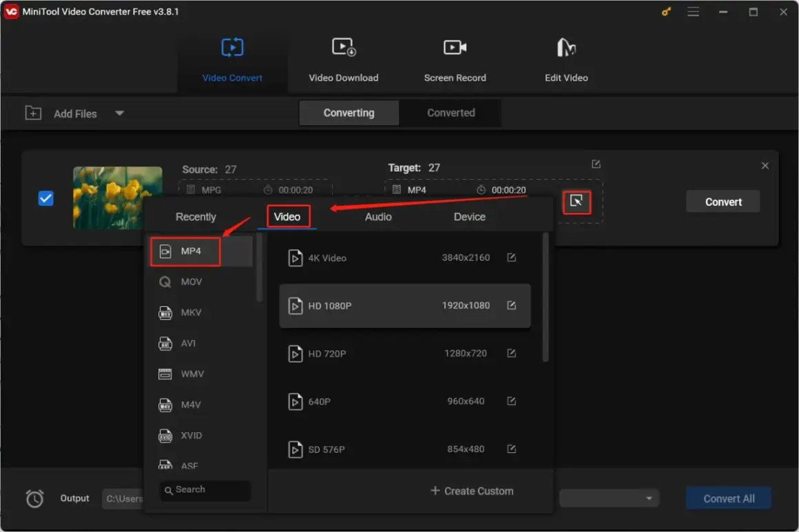Open the Video Convert section
The image size is (799, 532).
pos(232,60)
